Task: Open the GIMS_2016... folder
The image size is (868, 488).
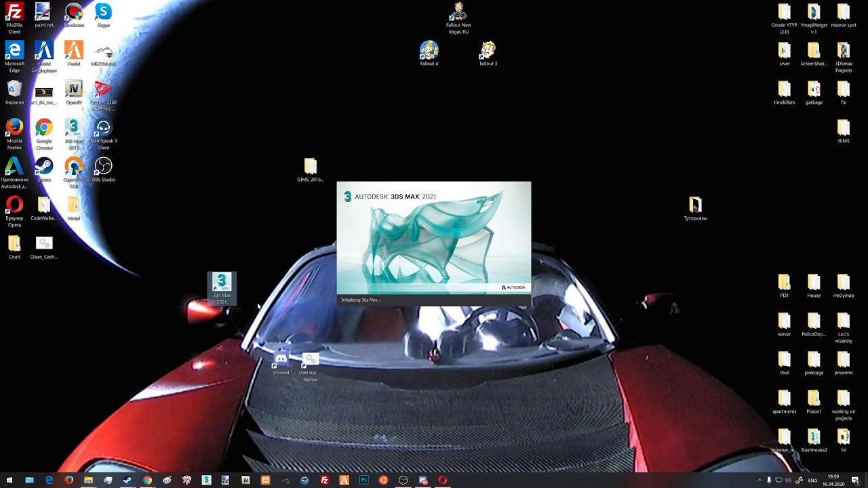Action: click(x=310, y=169)
